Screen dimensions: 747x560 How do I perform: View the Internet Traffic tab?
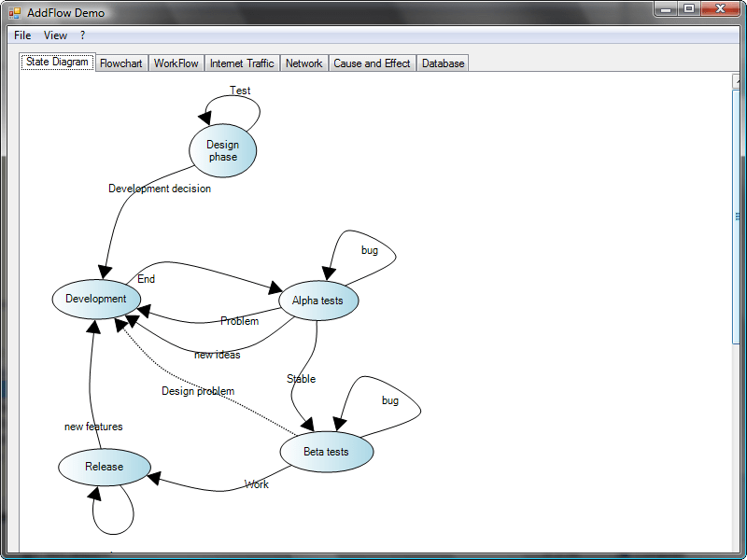(x=241, y=63)
